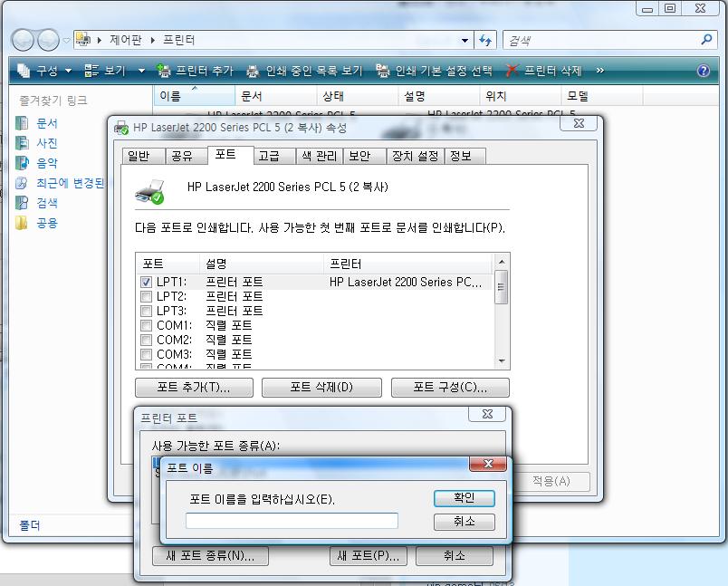Click the printing preferences (인쇄 기본 설정 선택) icon
This screenshot has width=728, height=586.
382,71
